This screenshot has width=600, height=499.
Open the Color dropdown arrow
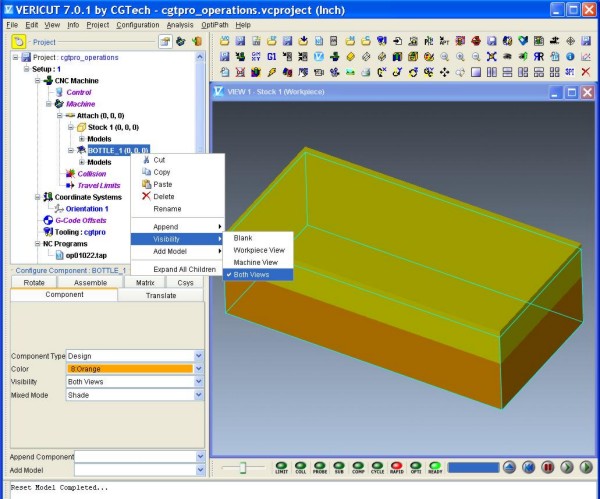coord(199,369)
